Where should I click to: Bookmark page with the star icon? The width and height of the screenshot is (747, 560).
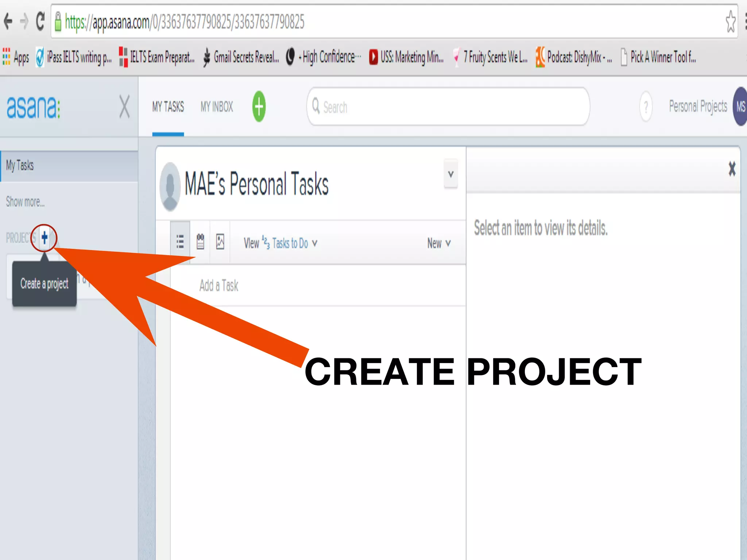[x=731, y=21]
